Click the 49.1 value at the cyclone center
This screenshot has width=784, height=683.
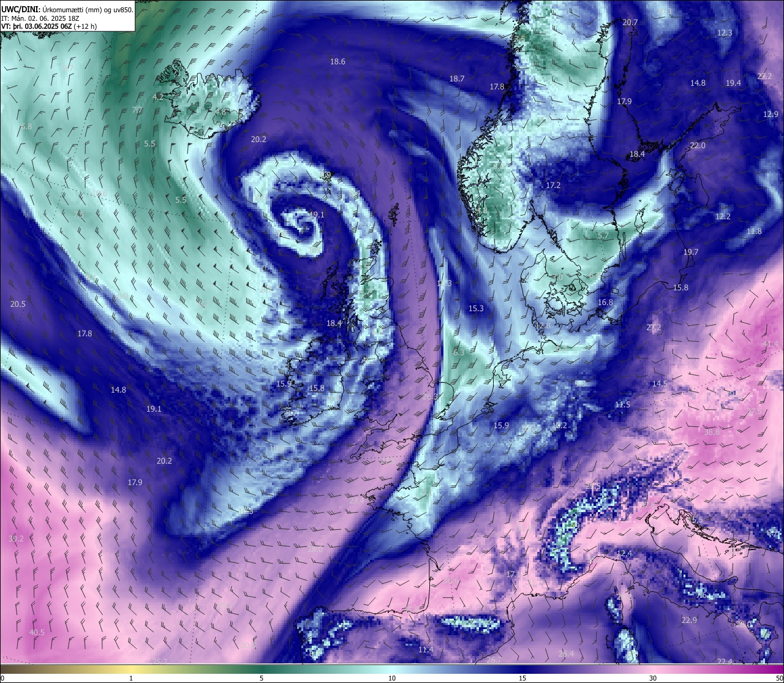click(x=317, y=215)
